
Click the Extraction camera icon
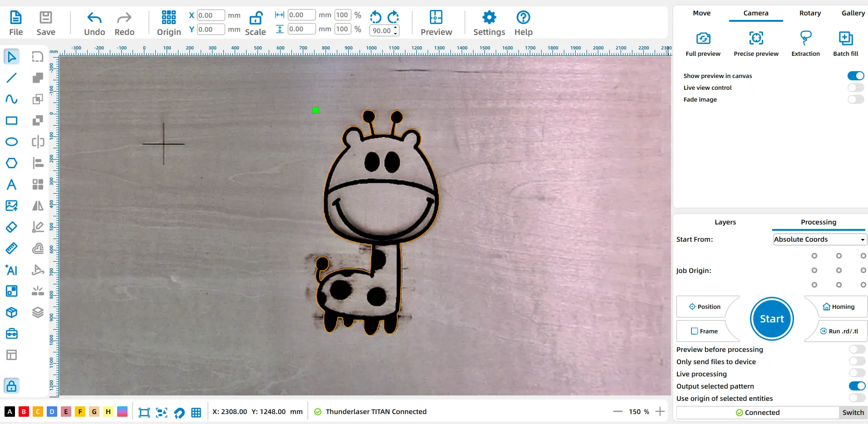(x=805, y=38)
